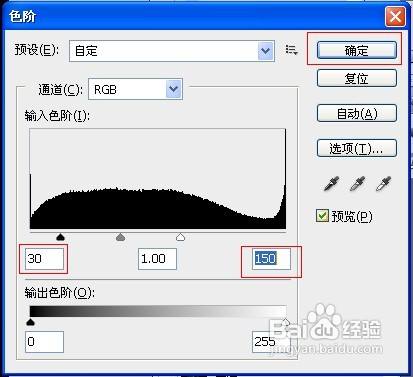Click the output levels gradient bar

click(x=158, y=311)
